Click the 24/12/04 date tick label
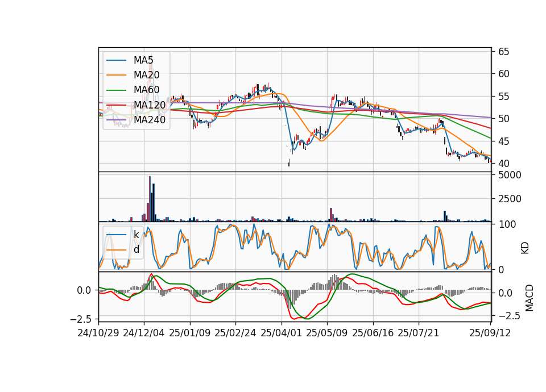 click(144, 333)
